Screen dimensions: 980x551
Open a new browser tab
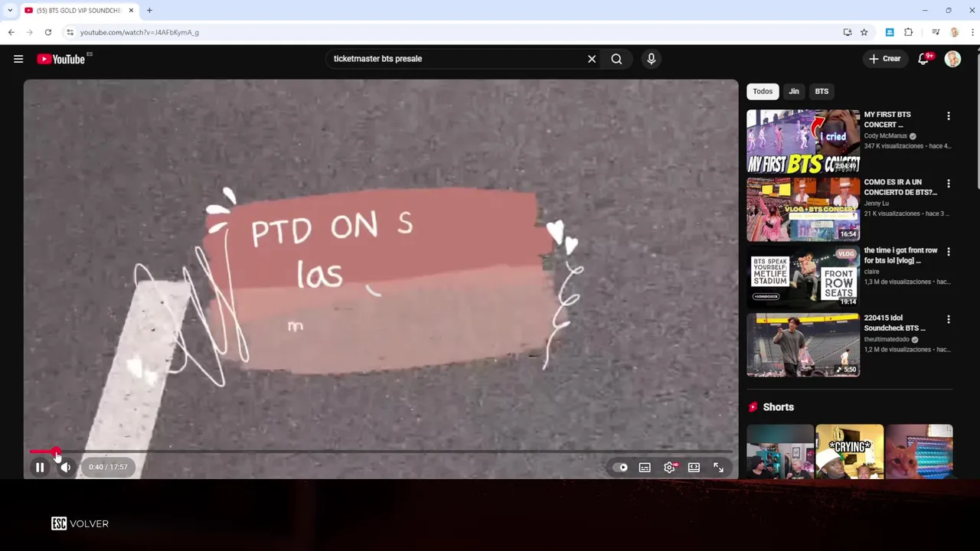pos(149,10)
